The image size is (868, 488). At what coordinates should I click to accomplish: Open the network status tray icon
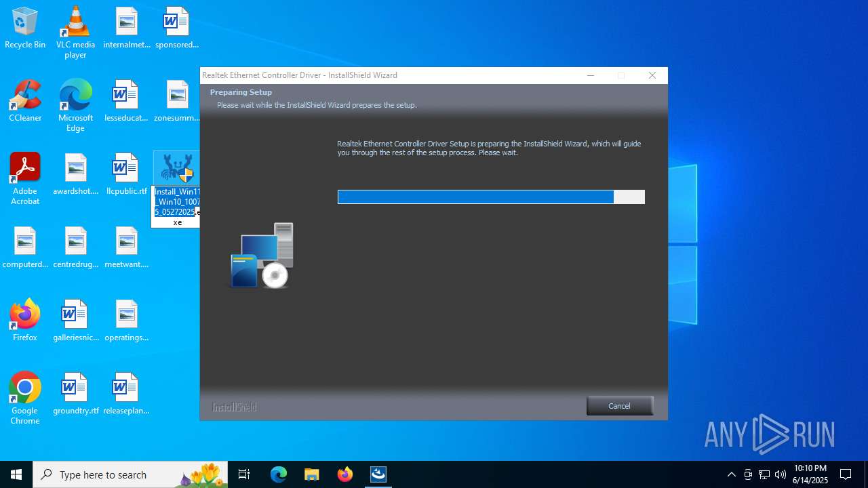click(764, 474)
